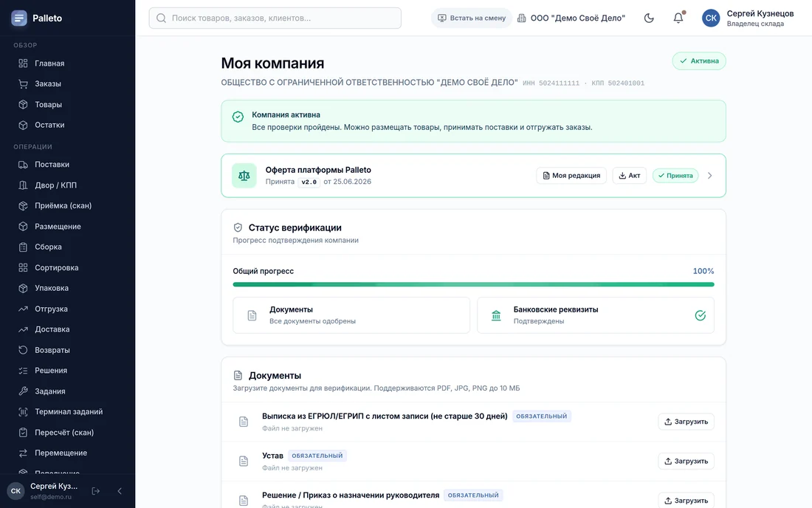Expand the offer card with the right chevron
This screenshot has height=508, width=812.
tap(710, 176)
